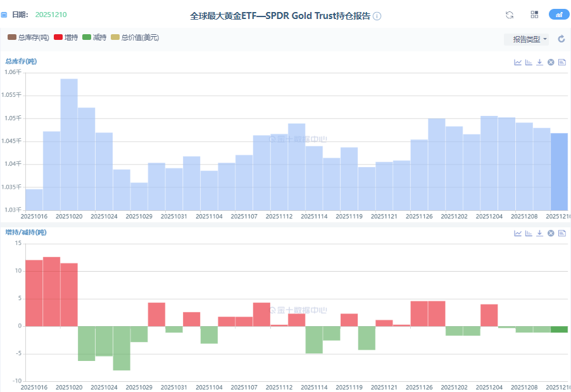Toggle 增持 legend series visibility
The width and height of the screenshot is (571, 392).
click(x=66, y=38)
